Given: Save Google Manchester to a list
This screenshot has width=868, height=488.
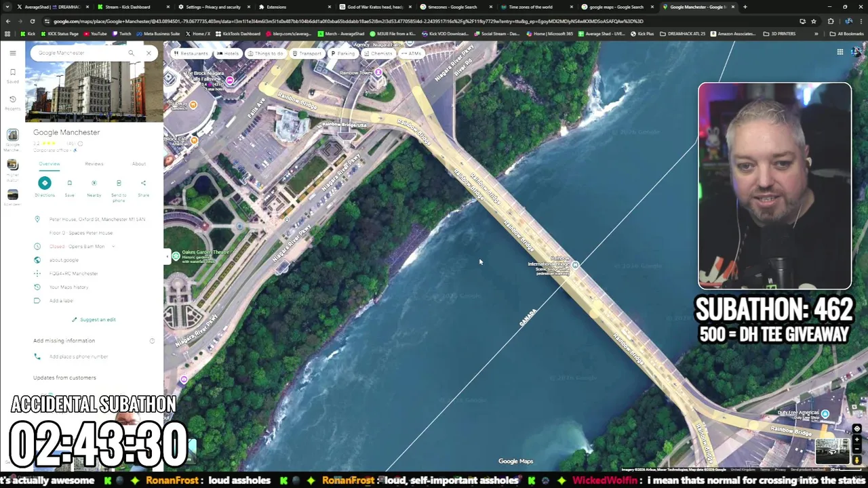Looking at the screenshot, I should pyautogui.click(x=69, y=186).
